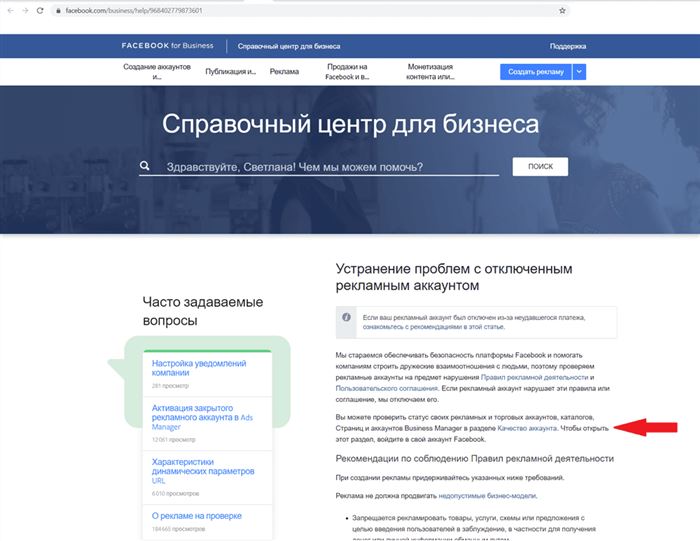Screen dimensions: 700x541
Task: Select the Рекомендации по соблюдению Правил subheading
Action: coord(475,458)
